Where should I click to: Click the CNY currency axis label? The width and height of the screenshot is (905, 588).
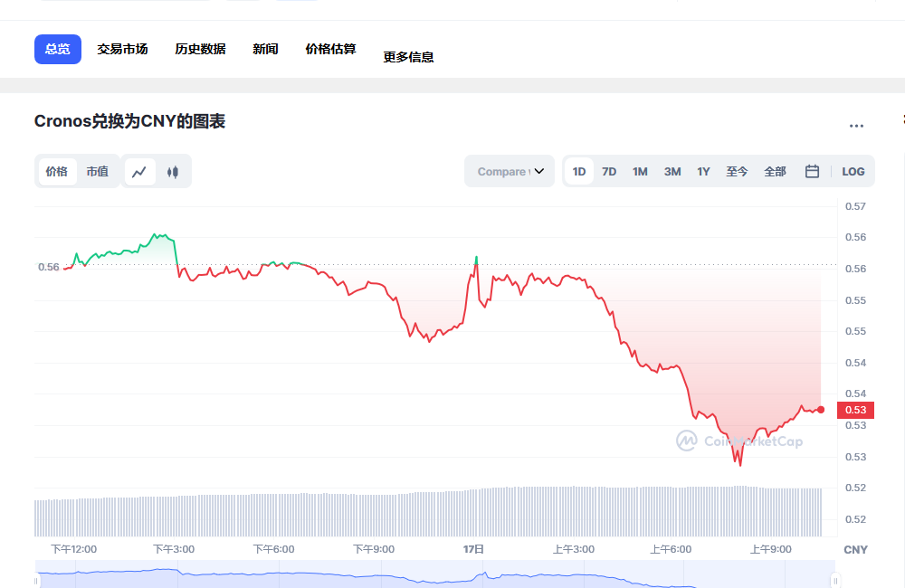tap(855, 550)
